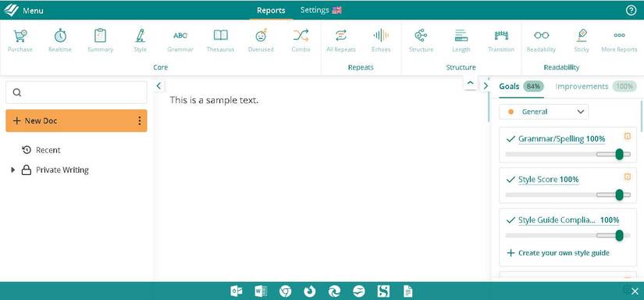Click the Recent history icon
The width and height of the screenshot is (644, 300).
[x=27, y=150]
